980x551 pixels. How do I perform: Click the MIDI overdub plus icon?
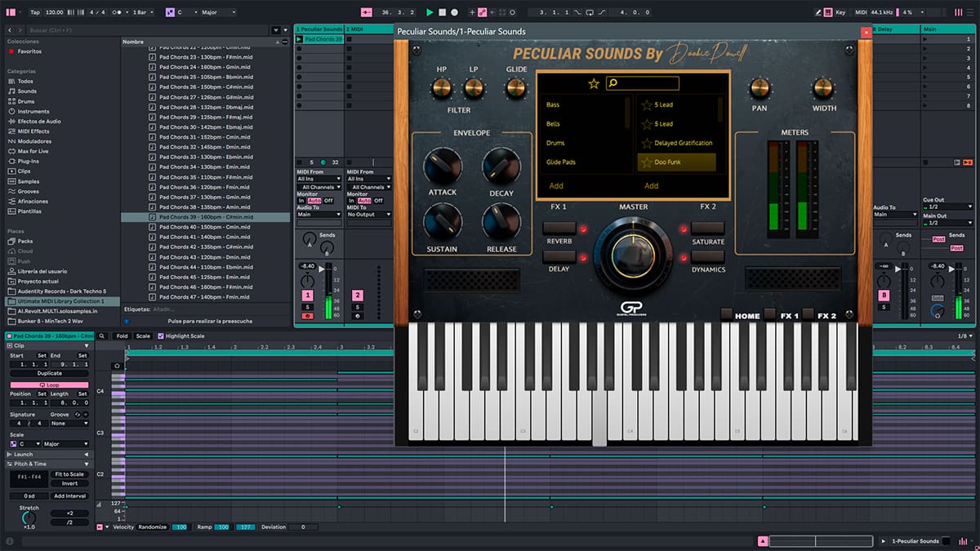(x=472, y=12)
